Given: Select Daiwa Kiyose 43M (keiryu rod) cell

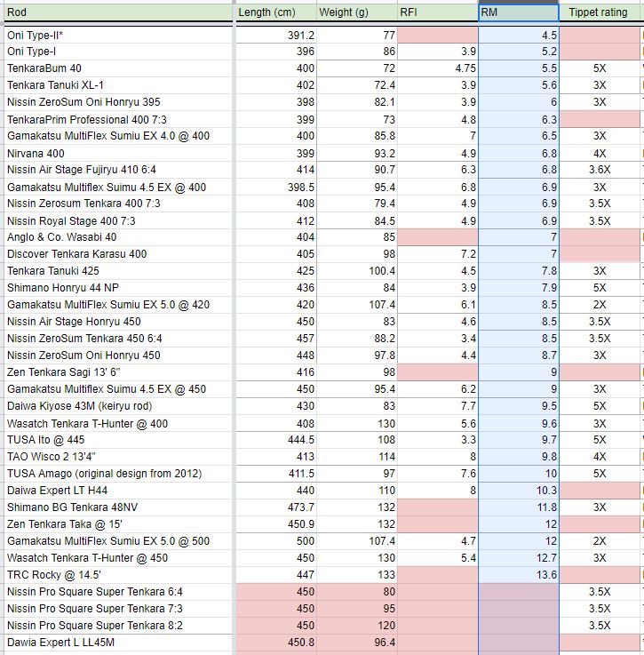Looking at the screenshot, I should point(118,406).
